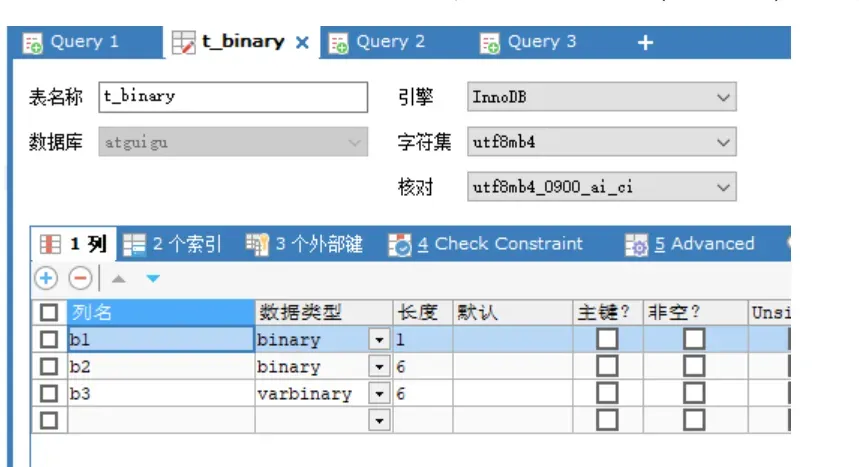Expand the 字符集 utf8mb4 charset dropdown
This screenshot has height=467, width=859.
724,143
